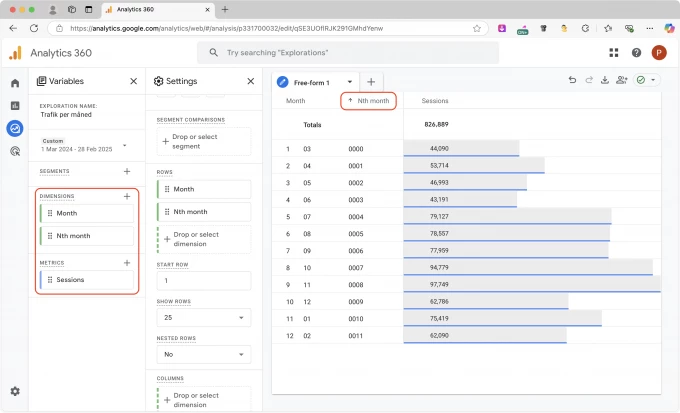
Task: Click Nth month cell 0011
Action: click(356, 336)
